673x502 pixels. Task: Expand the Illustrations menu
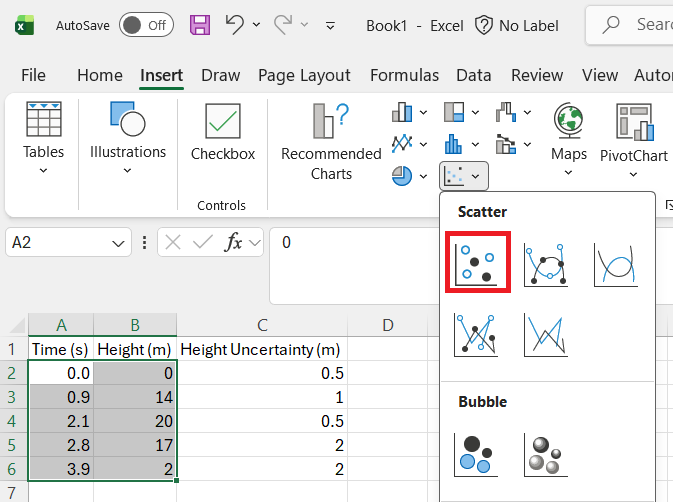coord(127,138)
